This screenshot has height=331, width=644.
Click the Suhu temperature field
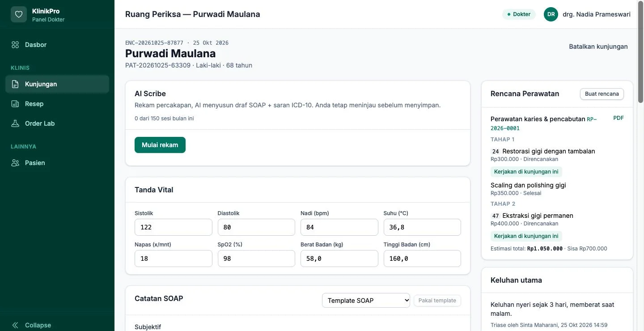(x=422, y=227)
